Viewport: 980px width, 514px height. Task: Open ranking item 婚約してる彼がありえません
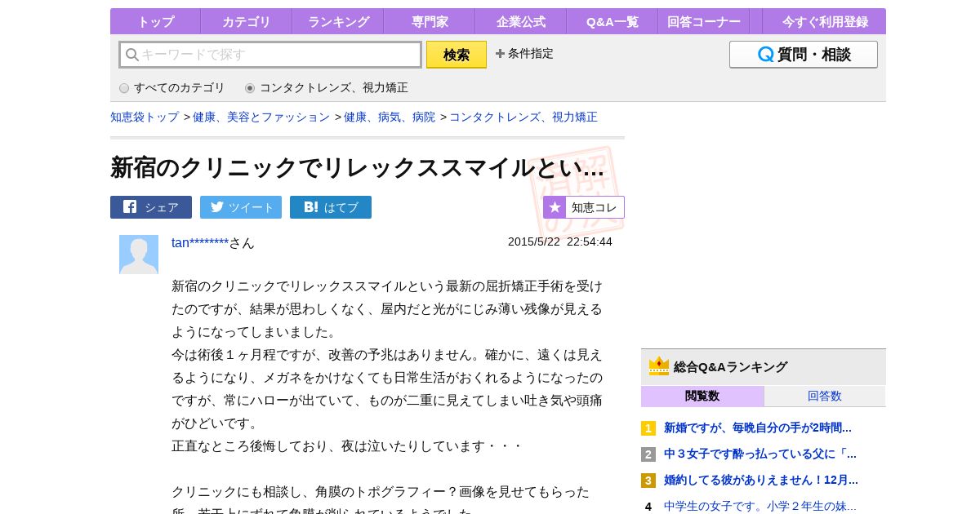pos(761,480)
